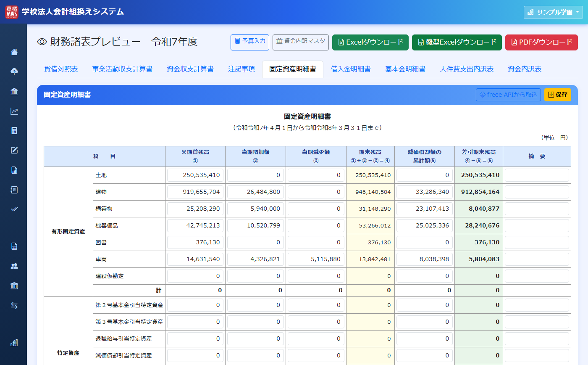Click the 建物 摘要 remarks field
Viewport: 588px width, 365px height.
tap(537, 192)
